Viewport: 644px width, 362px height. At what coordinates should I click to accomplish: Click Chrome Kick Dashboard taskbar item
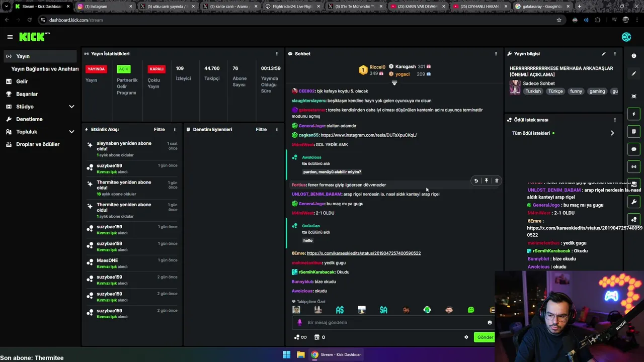click(x=336, y=354)
